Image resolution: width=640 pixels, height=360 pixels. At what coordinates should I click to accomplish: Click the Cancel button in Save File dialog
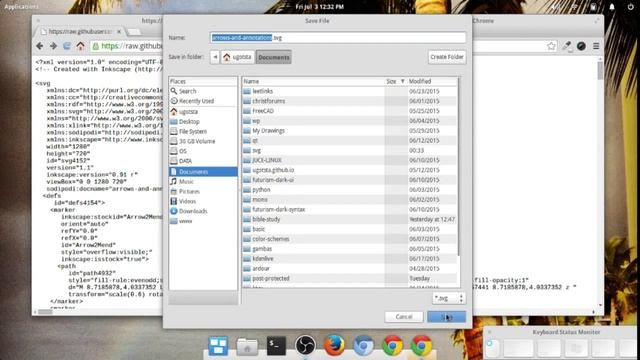click(x=404, y=317)
